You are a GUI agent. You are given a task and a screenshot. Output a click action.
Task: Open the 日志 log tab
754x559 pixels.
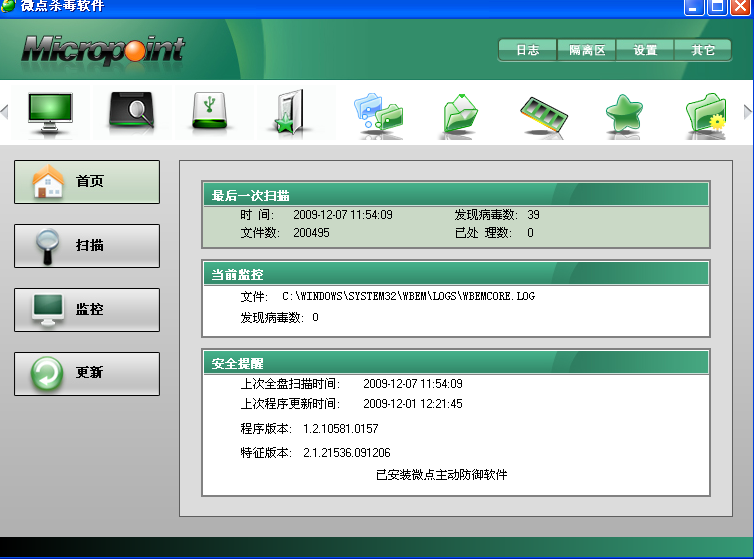point(528,50)
